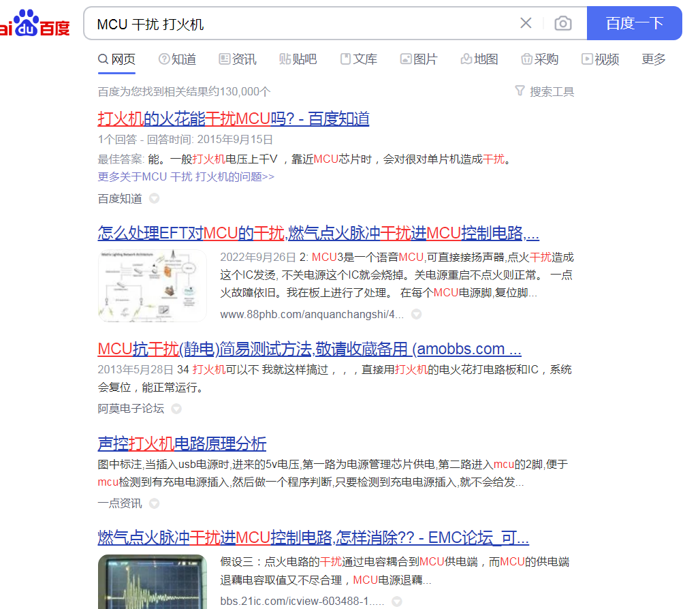Open result 声控打火机电路原理分析

pos(182,443)
